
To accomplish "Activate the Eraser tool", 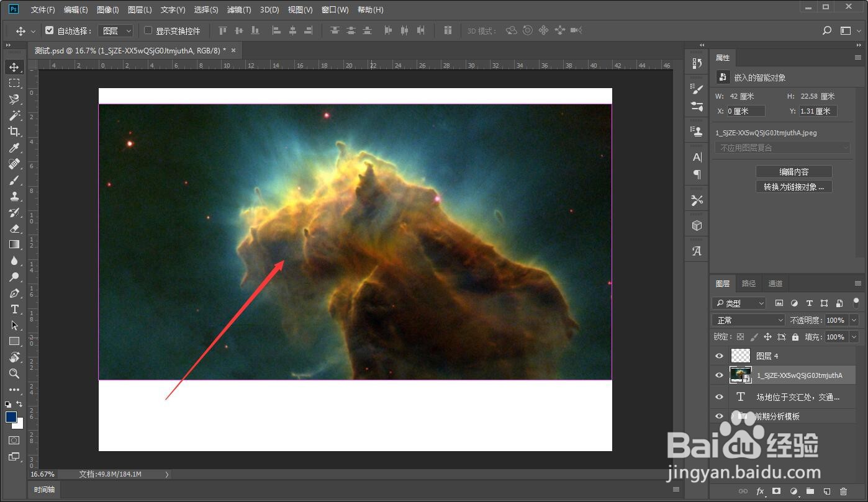I will click(14, 228).
